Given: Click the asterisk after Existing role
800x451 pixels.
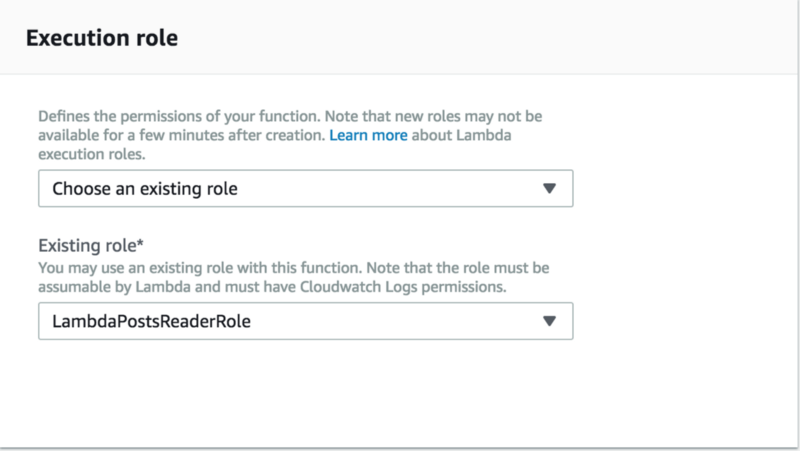Looking at the screenshot, I should pos(140,242).
